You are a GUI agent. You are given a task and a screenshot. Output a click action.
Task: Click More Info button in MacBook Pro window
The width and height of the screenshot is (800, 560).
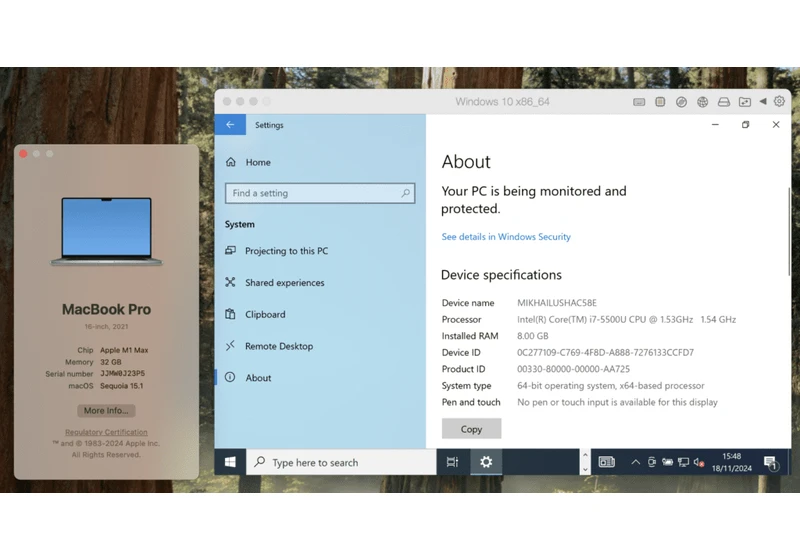(106, 411)
